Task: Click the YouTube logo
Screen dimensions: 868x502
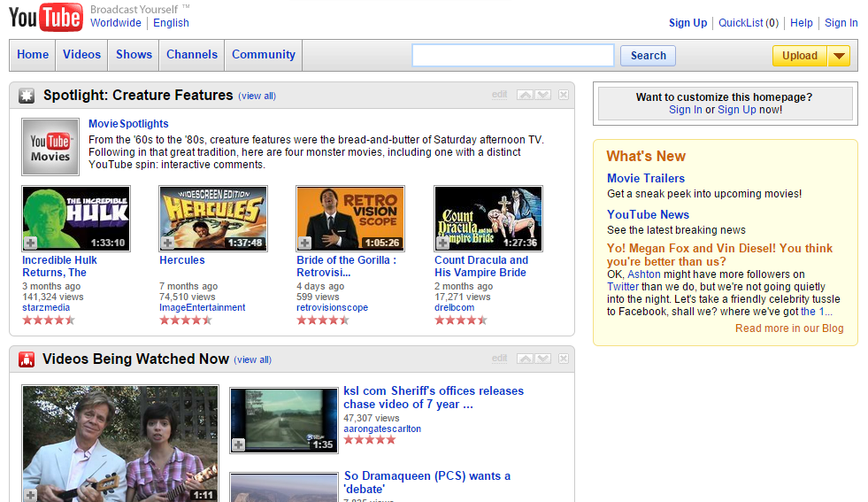Action: [x=46, y=17]
